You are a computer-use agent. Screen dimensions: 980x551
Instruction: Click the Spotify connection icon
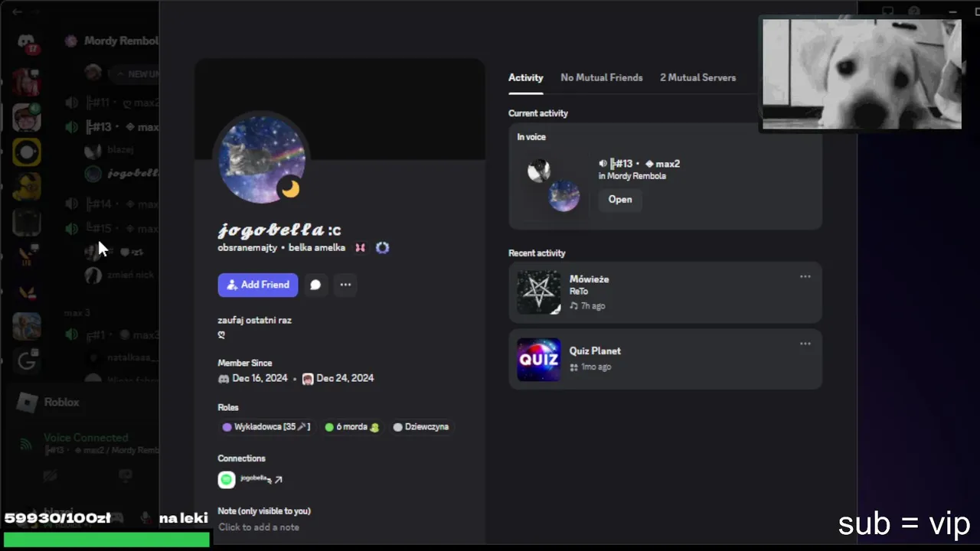(x=227, y=479)
